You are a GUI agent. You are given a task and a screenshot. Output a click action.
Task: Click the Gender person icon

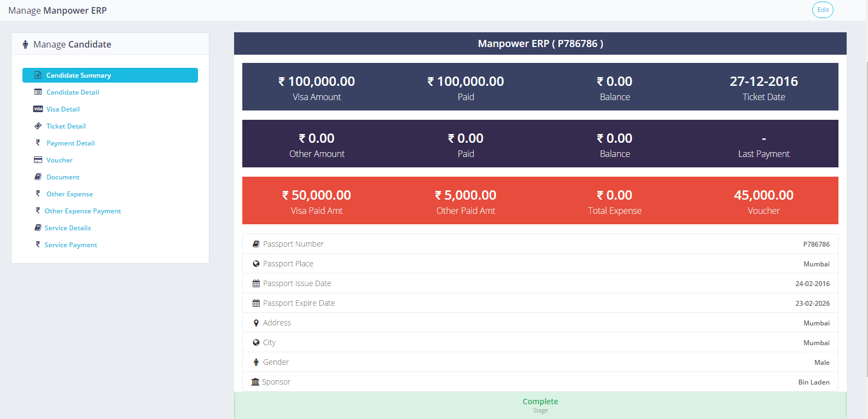click(256, 362)
